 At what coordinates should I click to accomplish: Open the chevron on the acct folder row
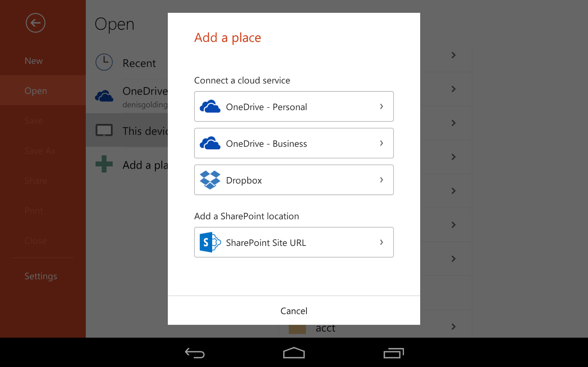pos(453,327)
